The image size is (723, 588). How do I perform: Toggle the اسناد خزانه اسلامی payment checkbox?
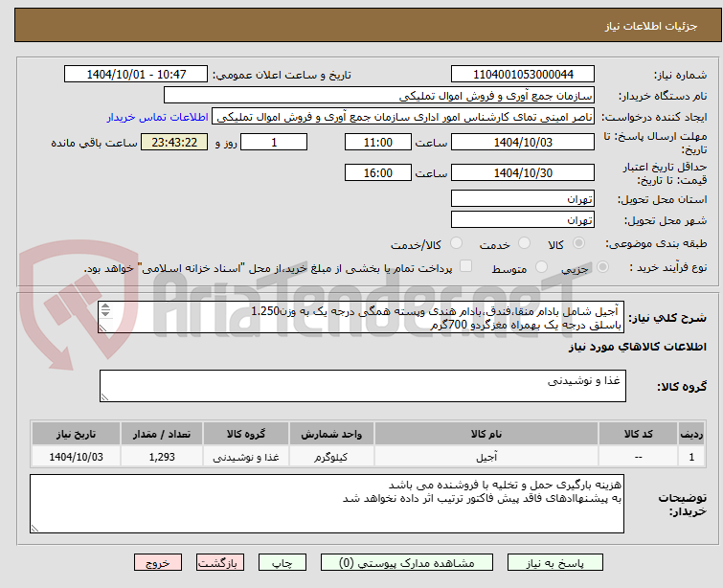(465, 266)
